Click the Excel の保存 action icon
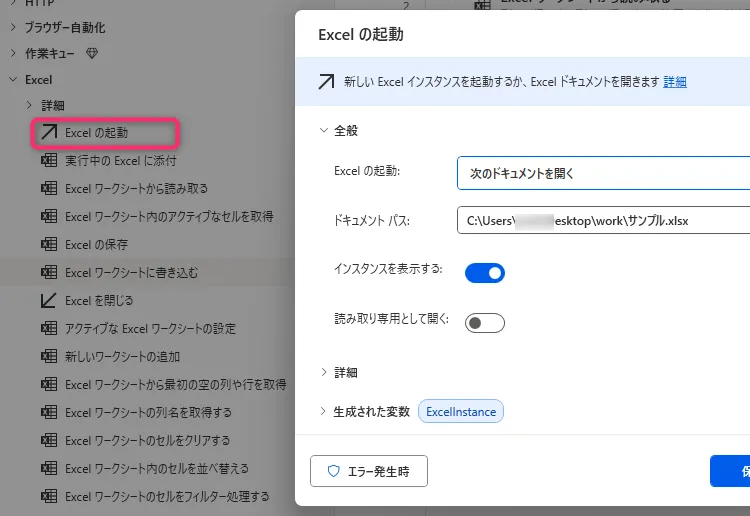This screenshot has width=750, height=516. tap(48, 244)
